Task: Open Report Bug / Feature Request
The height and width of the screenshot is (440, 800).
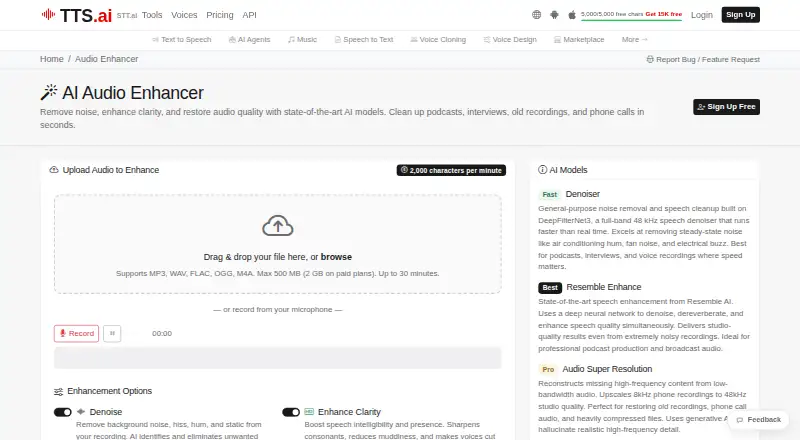Action: click(703, 59)
